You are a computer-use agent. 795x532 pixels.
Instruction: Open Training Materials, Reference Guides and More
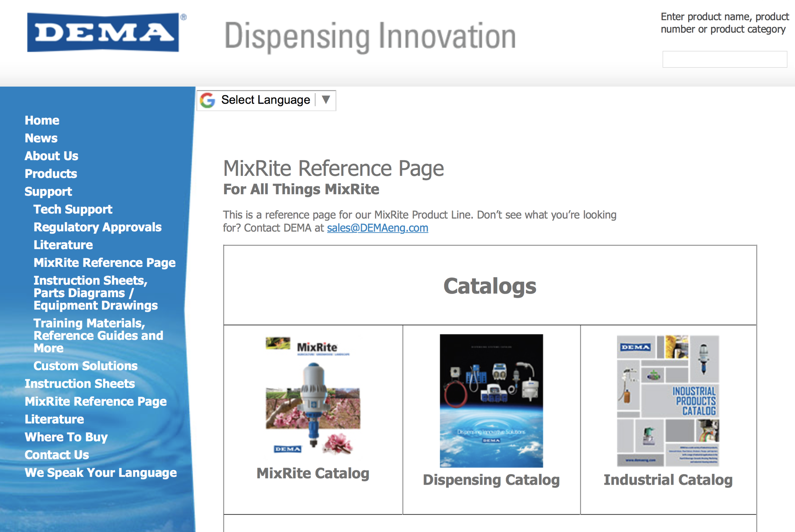coord(99,336)
